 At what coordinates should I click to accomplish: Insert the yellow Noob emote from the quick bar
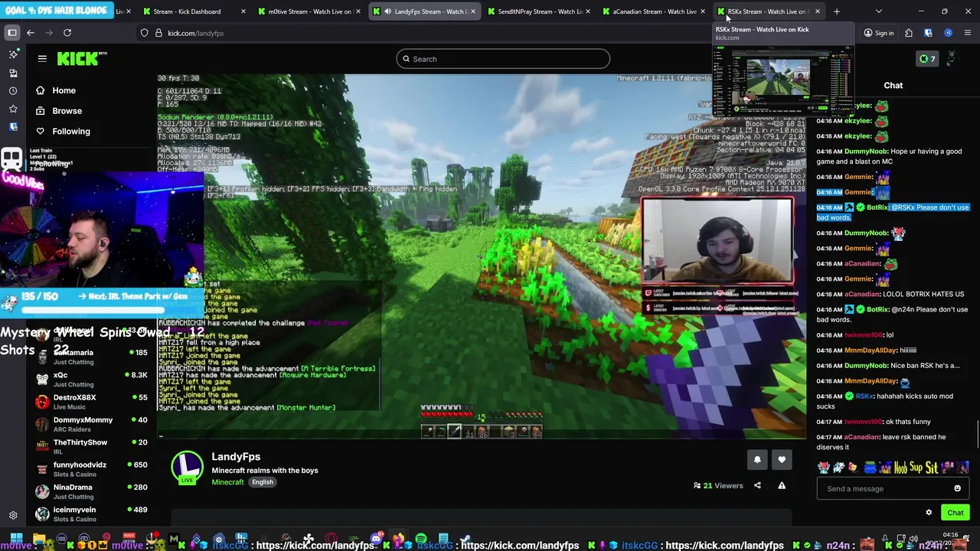(900, 468)
